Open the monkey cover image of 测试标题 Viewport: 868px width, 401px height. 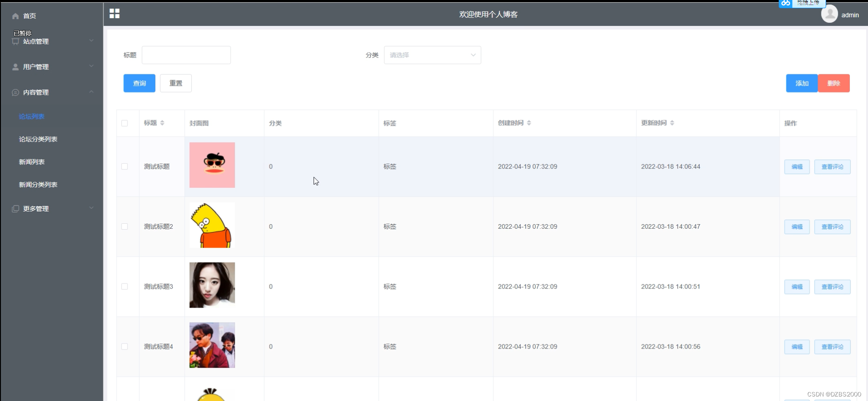pos(212,165)
